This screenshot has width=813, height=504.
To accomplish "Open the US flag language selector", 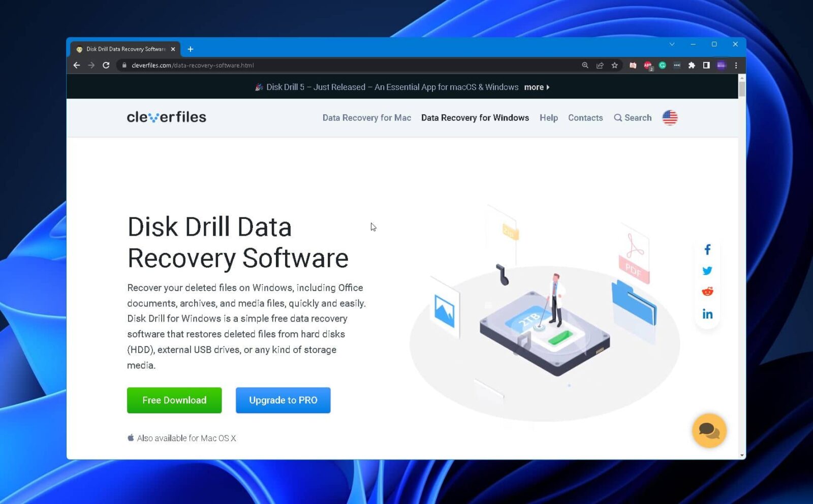I will pyautogui.click(x=670, y=117).
